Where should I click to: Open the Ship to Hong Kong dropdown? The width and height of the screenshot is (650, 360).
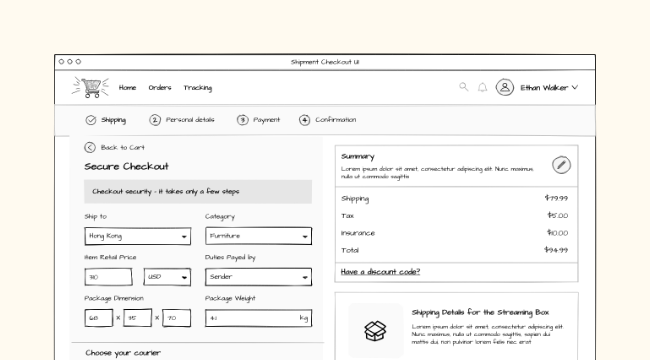point(138,236)
